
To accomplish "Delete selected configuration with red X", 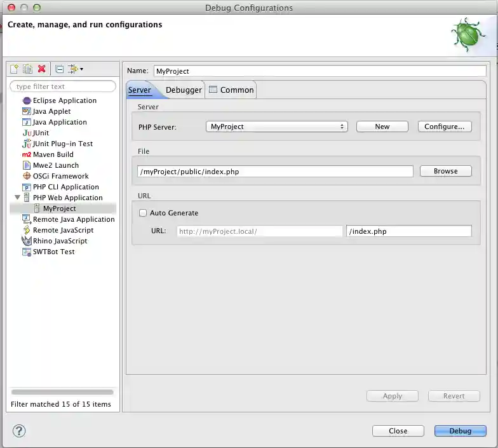I will (x=42, y=69).
